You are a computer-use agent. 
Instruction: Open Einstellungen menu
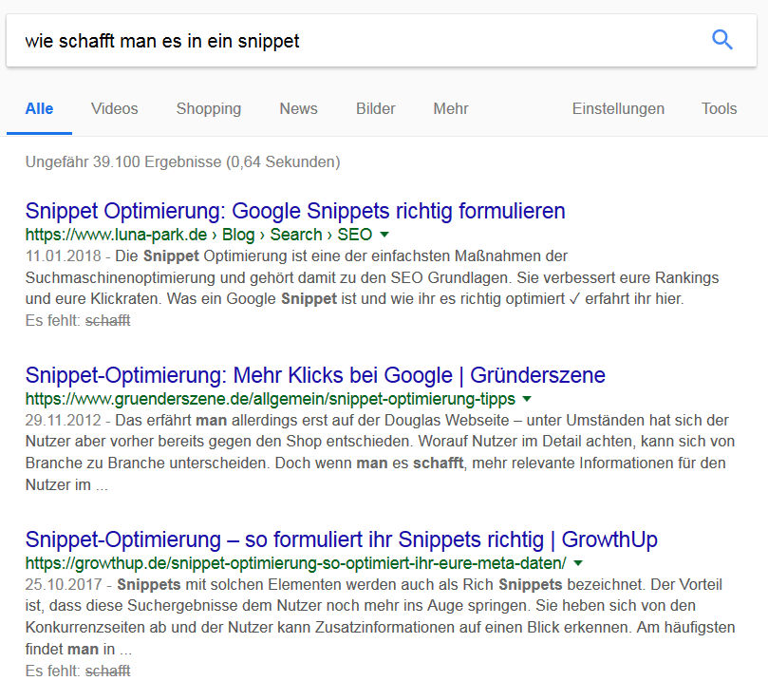(618, 108)
